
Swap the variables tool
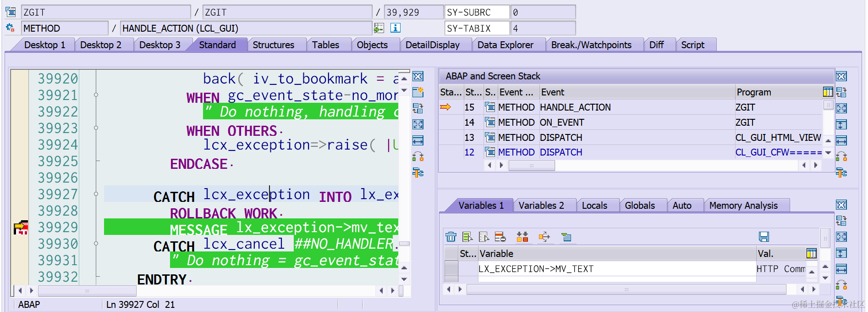coord(841,285)
